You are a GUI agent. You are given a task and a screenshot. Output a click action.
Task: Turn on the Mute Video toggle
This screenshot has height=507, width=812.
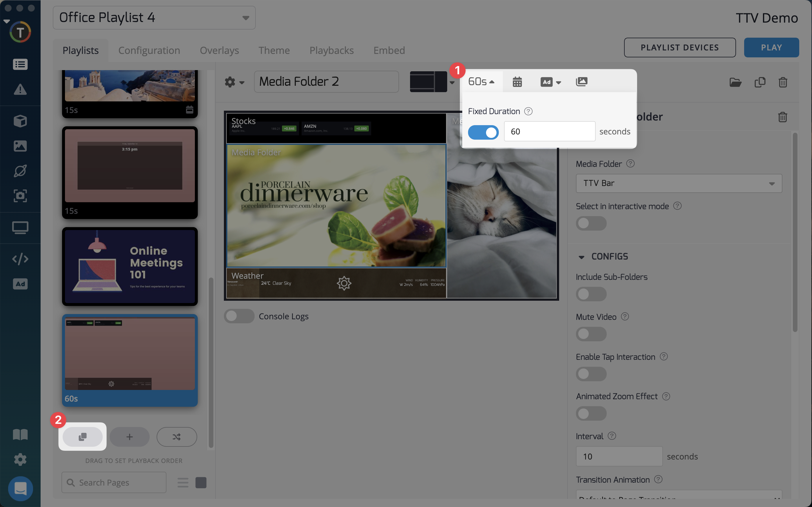tap(591, 334)
